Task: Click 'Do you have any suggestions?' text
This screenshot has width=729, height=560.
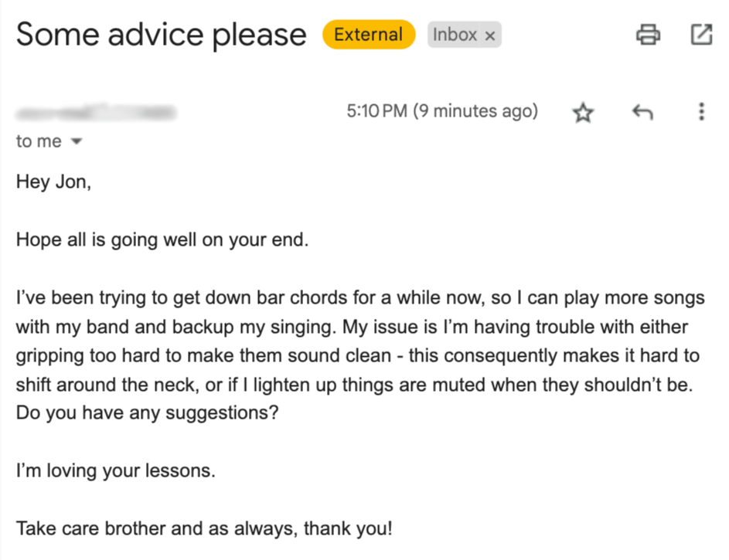Action: pos(147,413)
